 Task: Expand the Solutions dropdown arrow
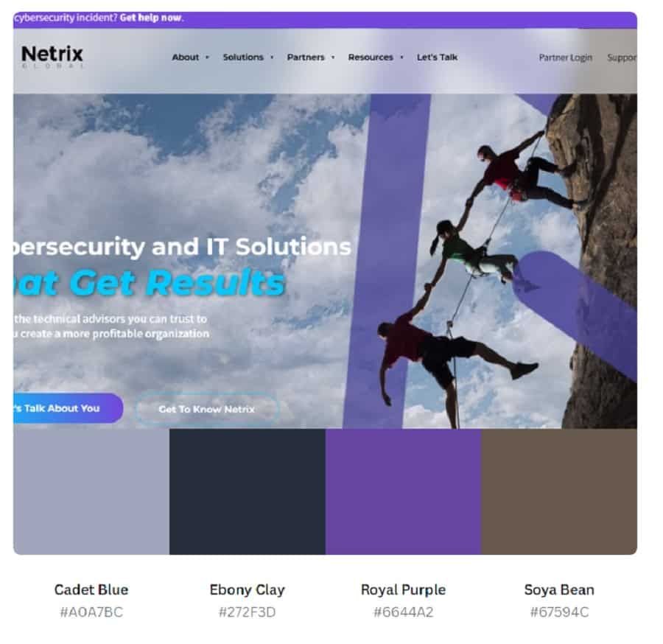coord(272,57)
